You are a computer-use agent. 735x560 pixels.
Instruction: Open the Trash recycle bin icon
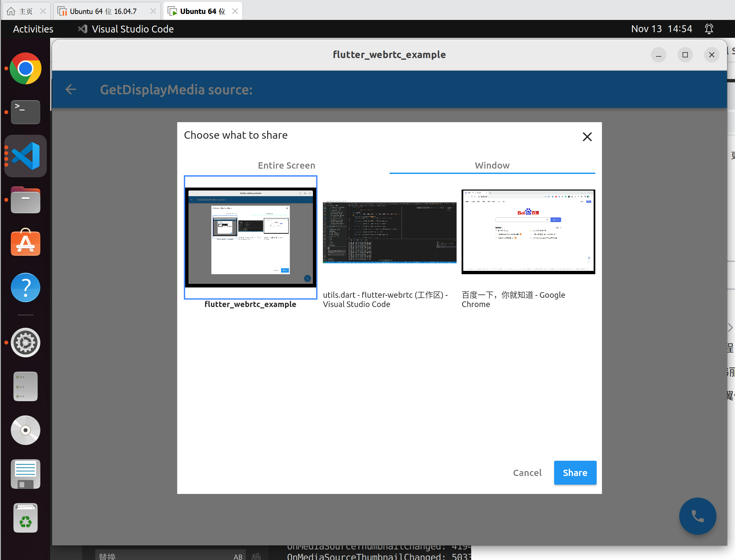tap(26, 518)
